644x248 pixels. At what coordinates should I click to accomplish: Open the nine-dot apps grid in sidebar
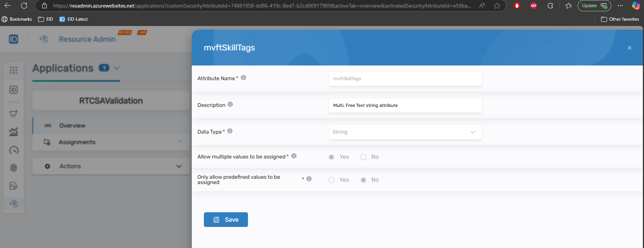point(14,70)
